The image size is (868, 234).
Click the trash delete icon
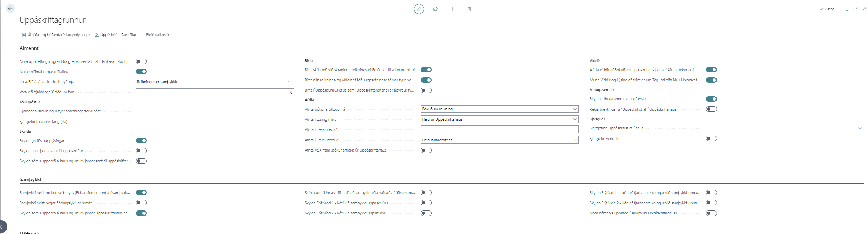(469, 9)
